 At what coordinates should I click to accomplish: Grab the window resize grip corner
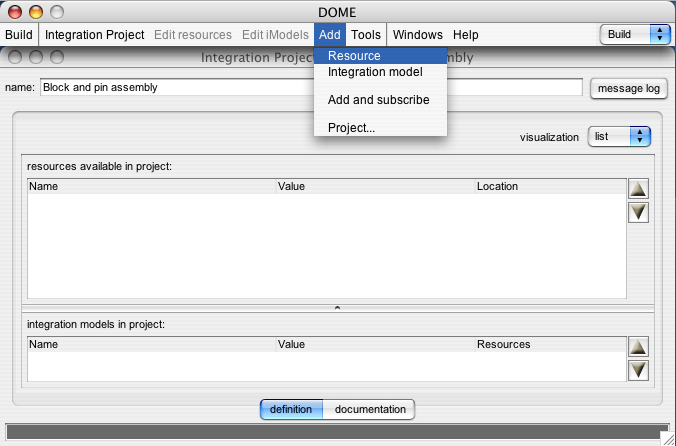pyautogui.click(x=669, y=439)
